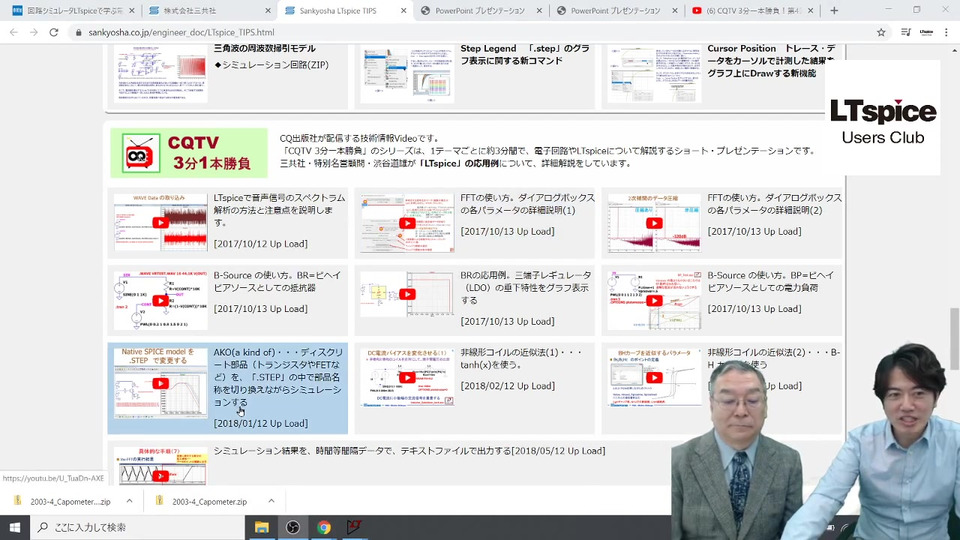Open AKO(a kind of) description link
Viewport: 960px width, 540px height.
point(278,377)
